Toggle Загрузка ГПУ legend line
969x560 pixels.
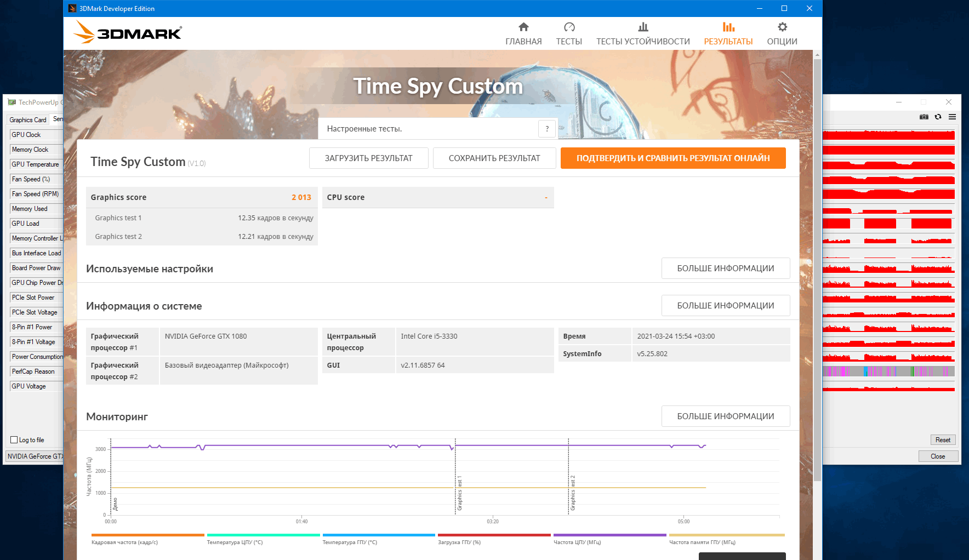pyautogui.click(x=494, y=539)
